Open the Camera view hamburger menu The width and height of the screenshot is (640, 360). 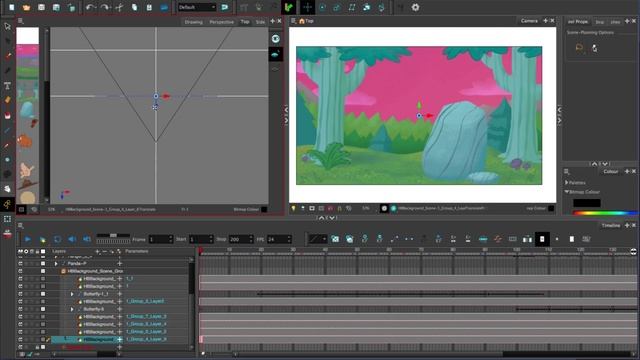293,21
